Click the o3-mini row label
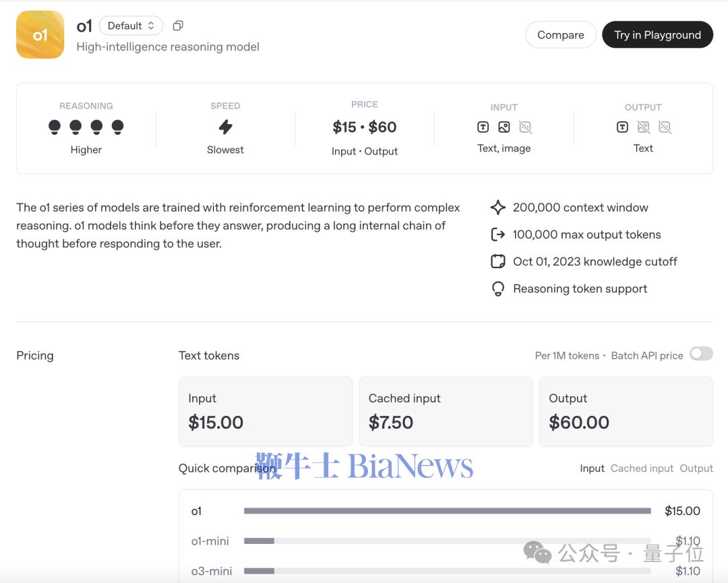The image size is (728, 583). 211,571
